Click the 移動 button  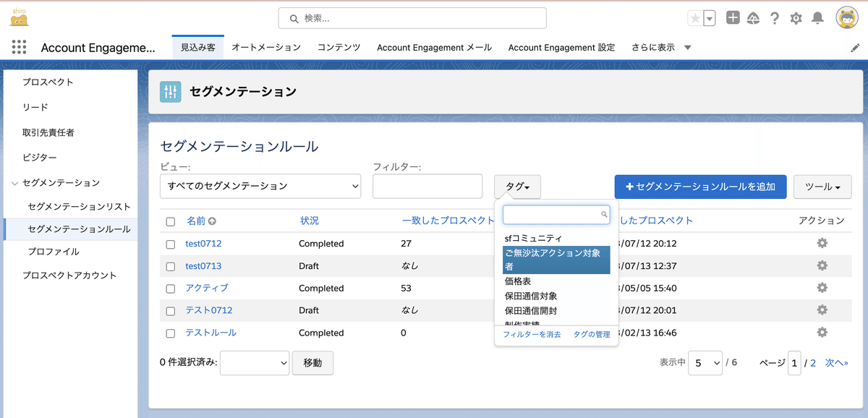click(312, 363)
